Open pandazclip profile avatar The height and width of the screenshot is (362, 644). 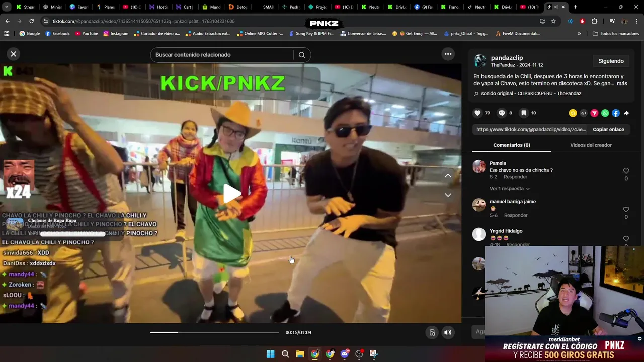480,61
